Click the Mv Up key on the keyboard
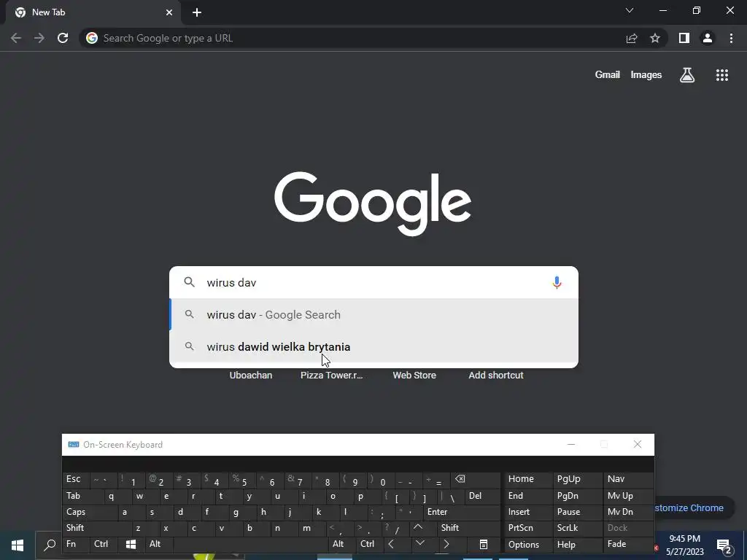This screenshot has height=560, width=747. coord(628,496)
